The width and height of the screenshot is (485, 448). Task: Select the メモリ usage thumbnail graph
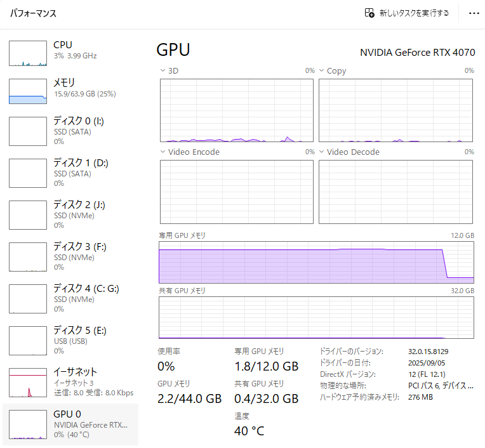click(28, 91)
